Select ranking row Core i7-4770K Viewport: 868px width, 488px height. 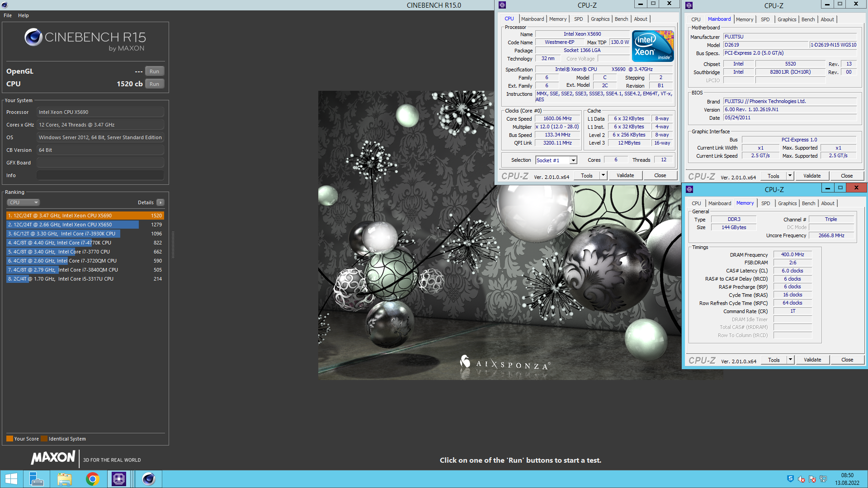pos(85,243)
